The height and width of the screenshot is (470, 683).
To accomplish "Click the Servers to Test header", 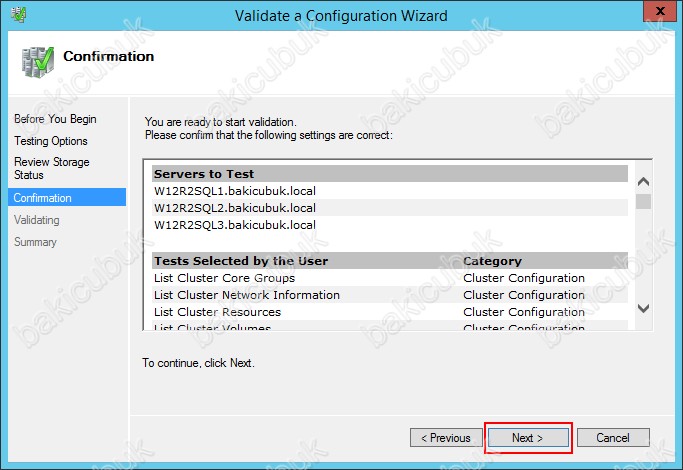I will tap(203, 174).
